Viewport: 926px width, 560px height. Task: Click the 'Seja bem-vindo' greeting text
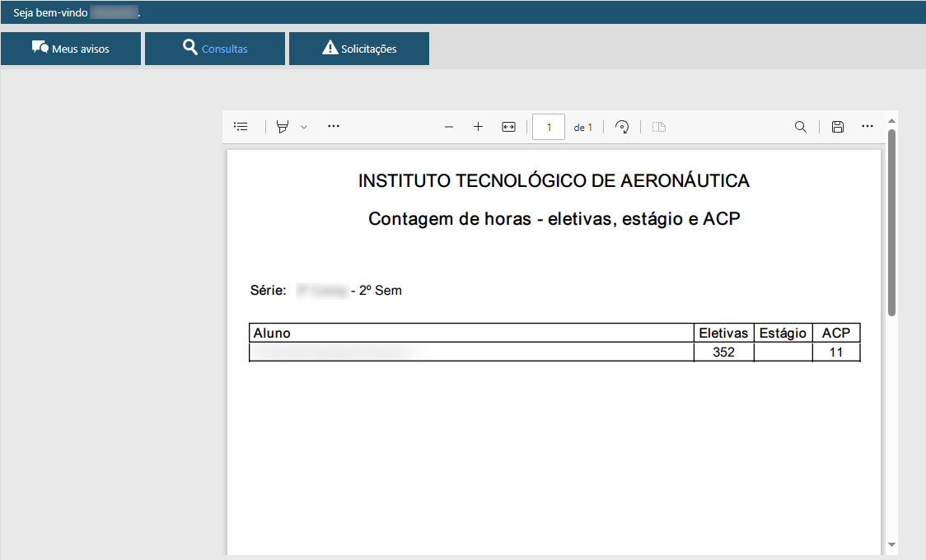tap(50, 12)
